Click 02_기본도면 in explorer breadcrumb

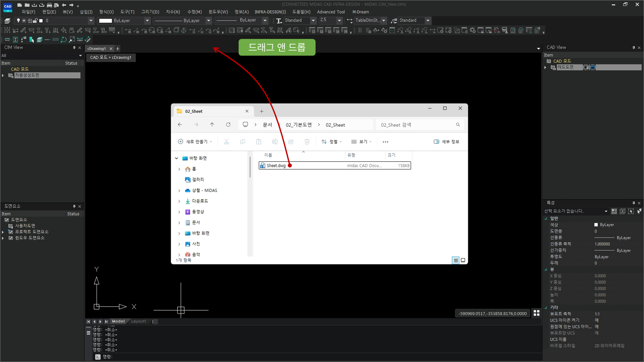pos(298,125)
